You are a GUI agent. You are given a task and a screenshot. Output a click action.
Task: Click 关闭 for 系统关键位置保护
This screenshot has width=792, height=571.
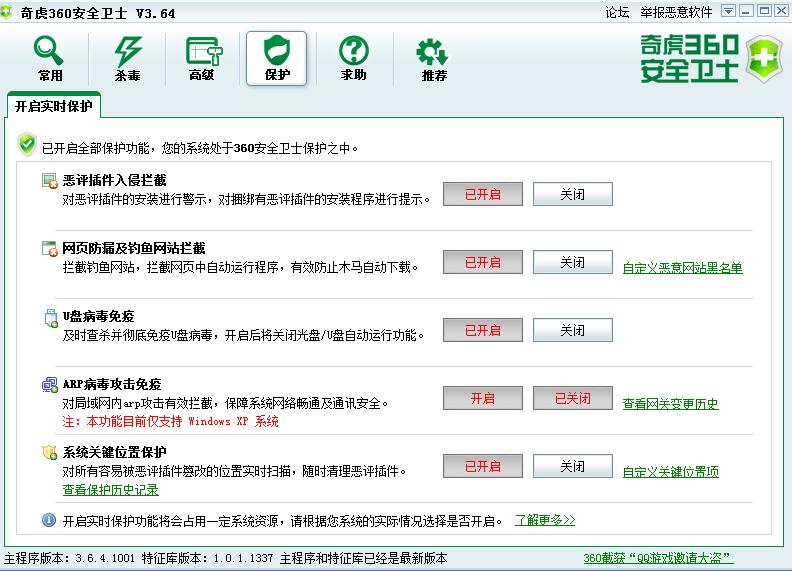coord(573,466)
